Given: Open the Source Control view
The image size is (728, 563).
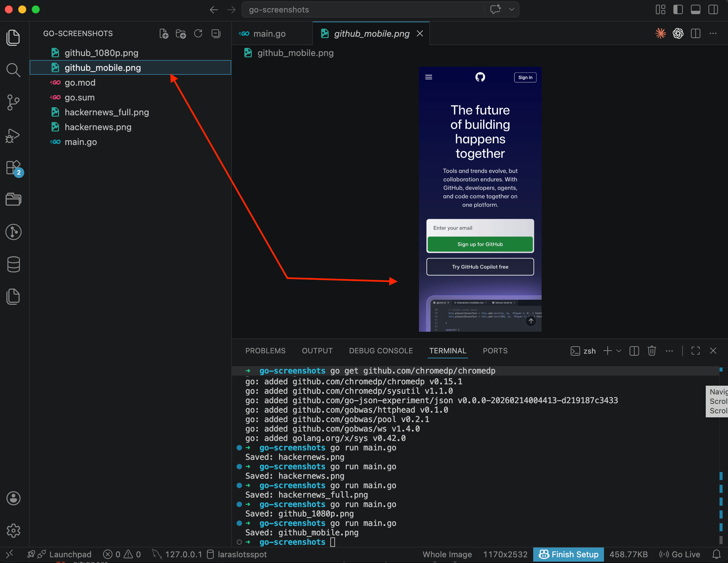Looking at the screenshot, I should [x=13, y=102].
